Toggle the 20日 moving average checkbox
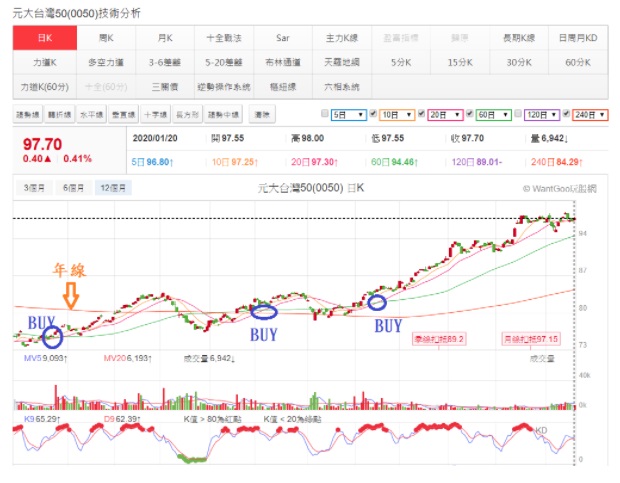Viewport: 620px width, 483px height. tap(422, 114)
